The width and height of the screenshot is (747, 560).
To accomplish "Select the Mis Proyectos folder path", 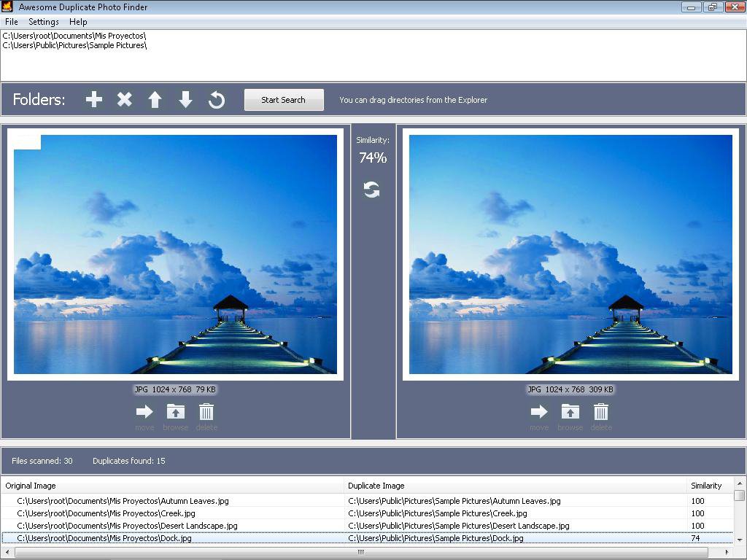I will pyautogui.click(x=74, y=36).
